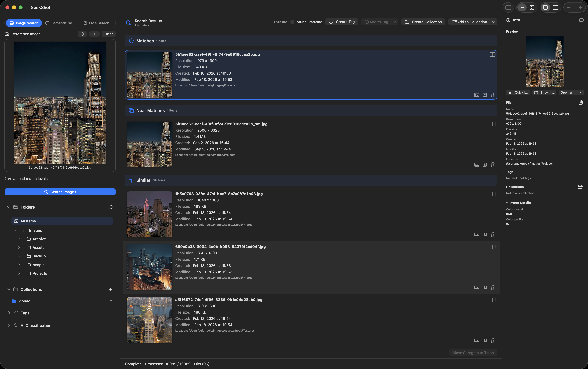Switch to Semantic Search tab

click(60, 23)
